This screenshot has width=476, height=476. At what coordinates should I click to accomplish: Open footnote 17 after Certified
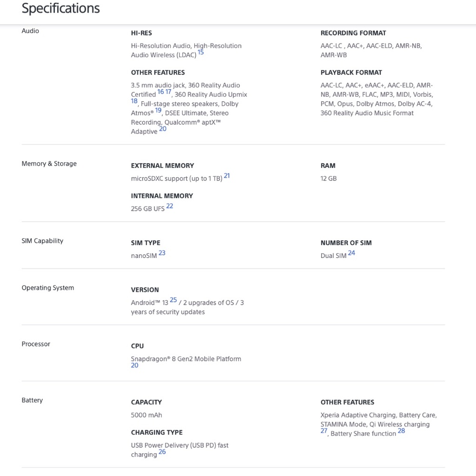[x=168, y=92]
